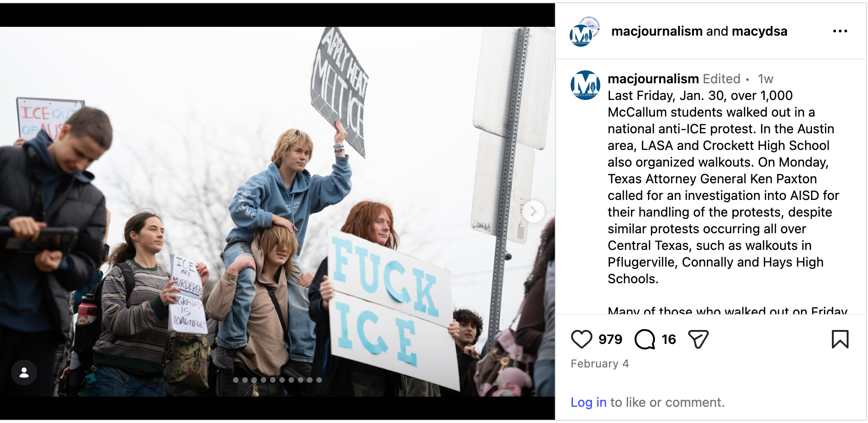This screenshot has width=868, height=423.
Task: Open macjournalism avatar beside the caption
Action: pyautogui.click(x=585, y=85)
